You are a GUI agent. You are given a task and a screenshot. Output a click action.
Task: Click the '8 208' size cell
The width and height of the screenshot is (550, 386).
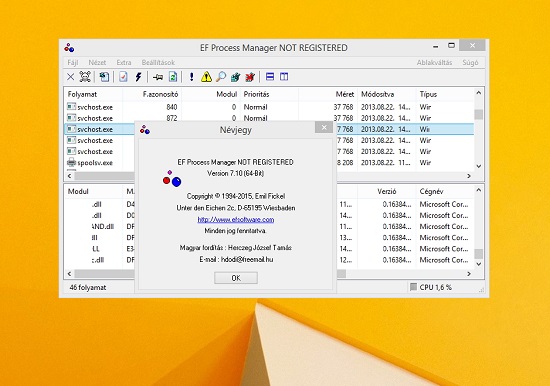[345, 163]
